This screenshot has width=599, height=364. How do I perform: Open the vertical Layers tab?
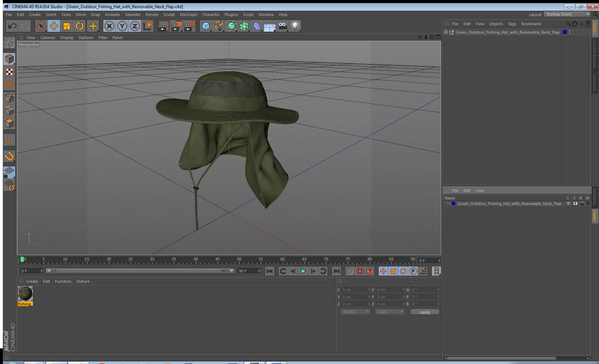tap(594, 215)
